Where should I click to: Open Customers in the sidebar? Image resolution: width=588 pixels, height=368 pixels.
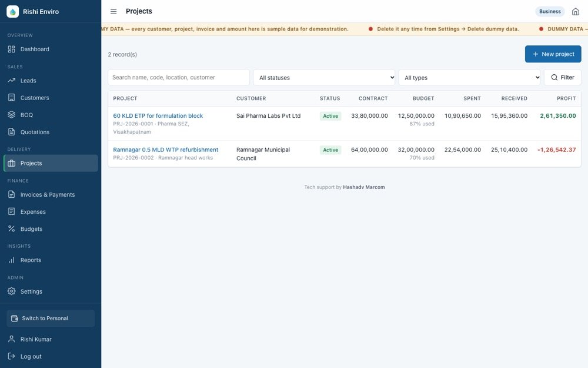pyautogui.click(x=51, y=98)
